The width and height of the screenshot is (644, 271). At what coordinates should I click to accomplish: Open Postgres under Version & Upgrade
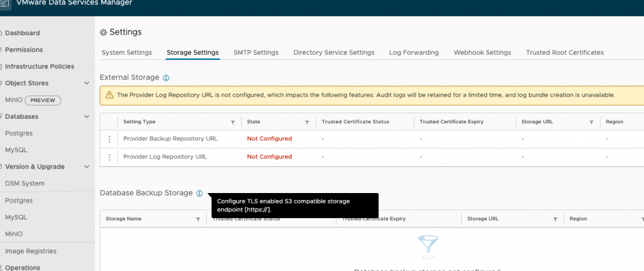(x=18, y=201)
